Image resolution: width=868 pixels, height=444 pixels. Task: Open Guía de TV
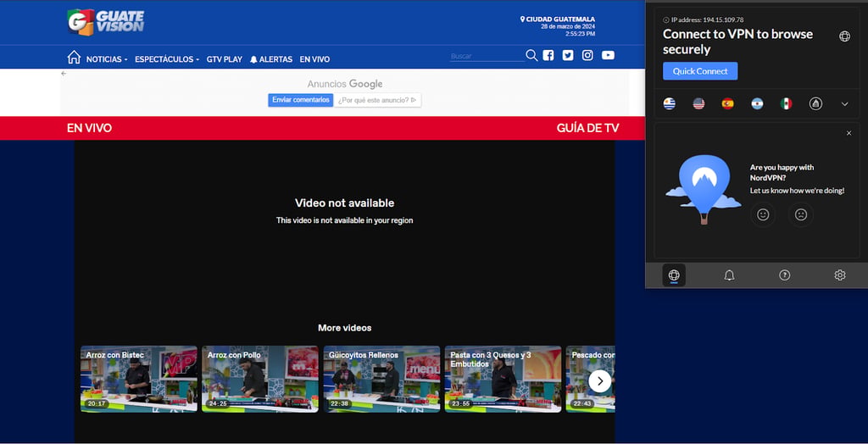pos(587,129)
